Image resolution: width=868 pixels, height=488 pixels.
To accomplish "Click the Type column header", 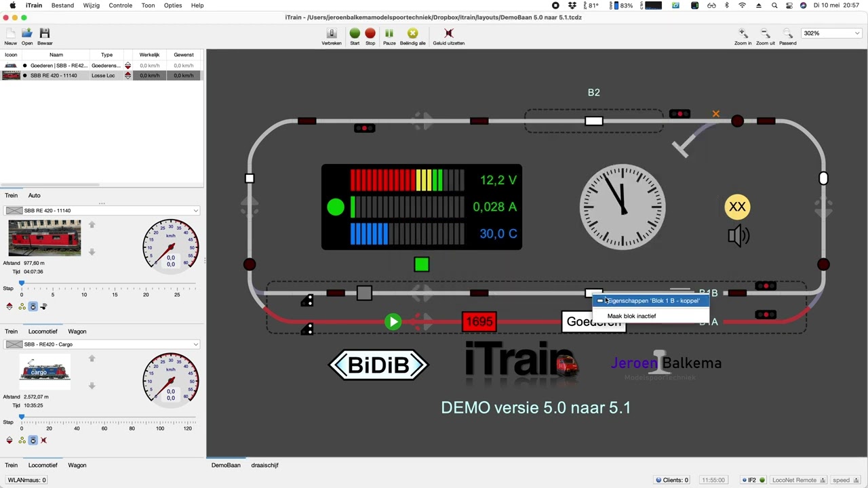I will click(x=106, y=55).
